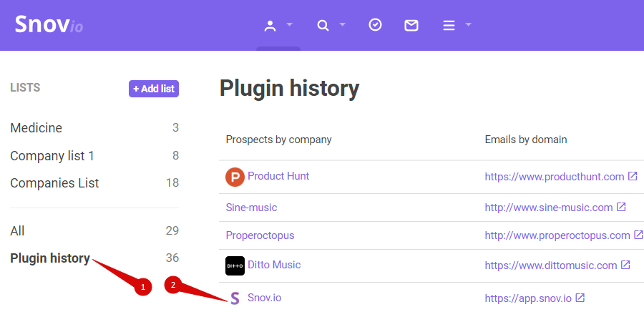Viewport: 644px width, 312px height.
Task: Click external link icon after dittomusic.com
Action: pos(625,265)
